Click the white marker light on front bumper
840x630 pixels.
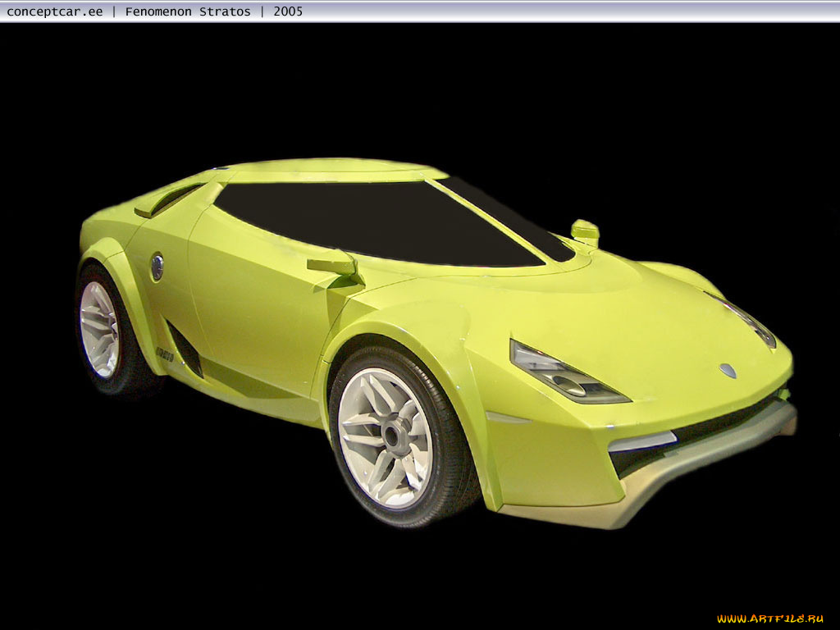click(x=641, y=443)
